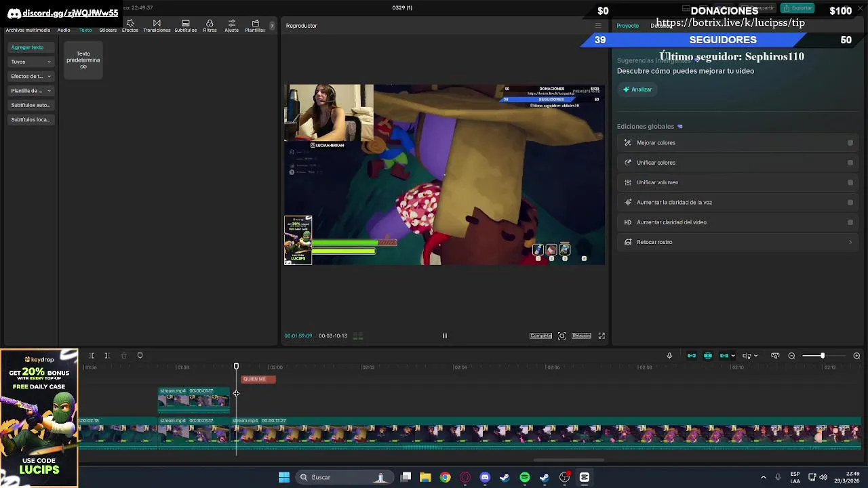This screenshot has height=488, width=868.
Task: Select the Texto tab
Action: (85, 30)
